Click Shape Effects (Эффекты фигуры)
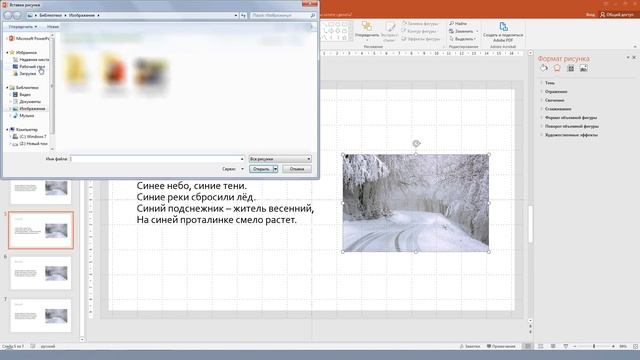The image size is (640, 360). [x=420, y=39]
